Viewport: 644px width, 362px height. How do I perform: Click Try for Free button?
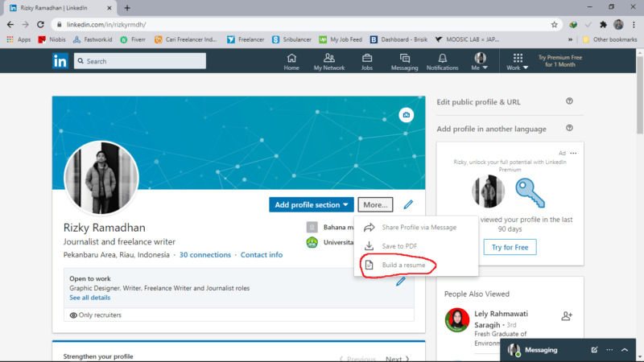tap(510, 247)
